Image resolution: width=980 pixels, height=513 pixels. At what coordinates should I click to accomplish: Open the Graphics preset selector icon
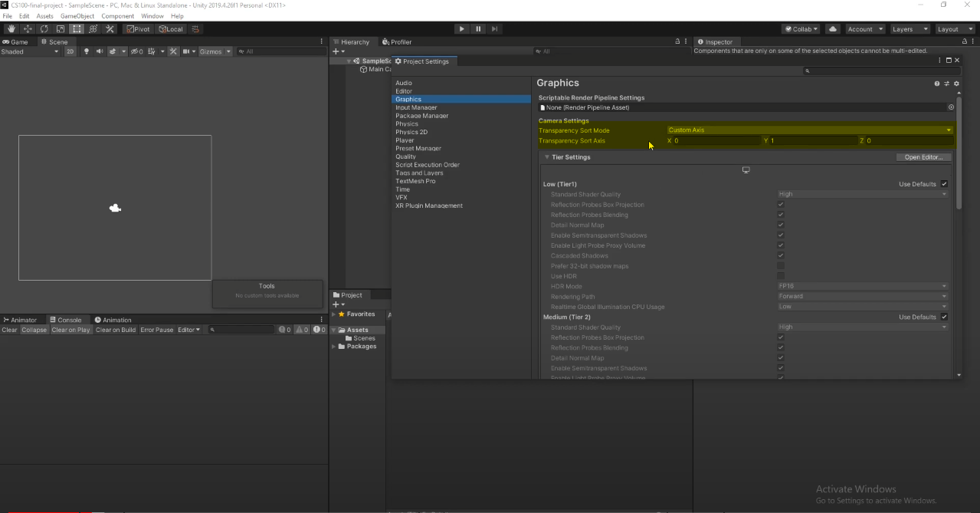[x=946, y=84]
